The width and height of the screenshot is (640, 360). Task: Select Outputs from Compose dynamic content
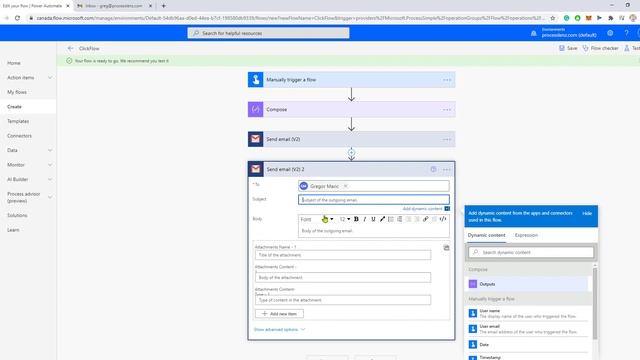(528, 284)
